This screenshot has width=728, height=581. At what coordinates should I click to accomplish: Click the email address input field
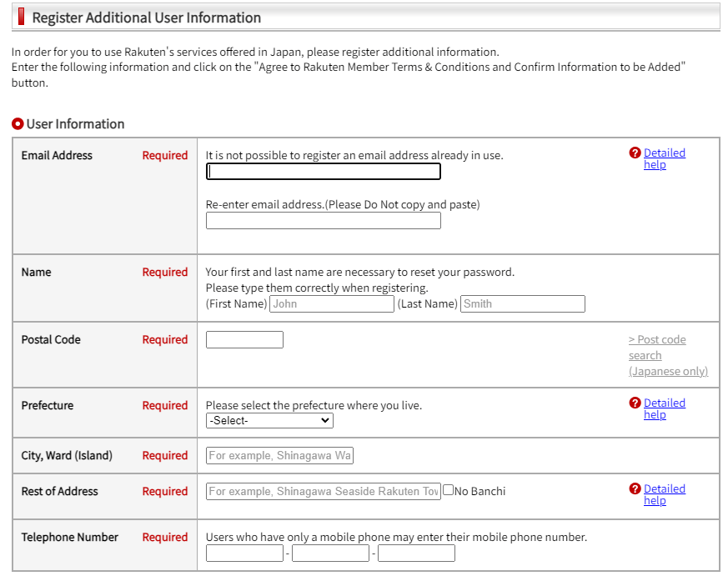point(324,171)
